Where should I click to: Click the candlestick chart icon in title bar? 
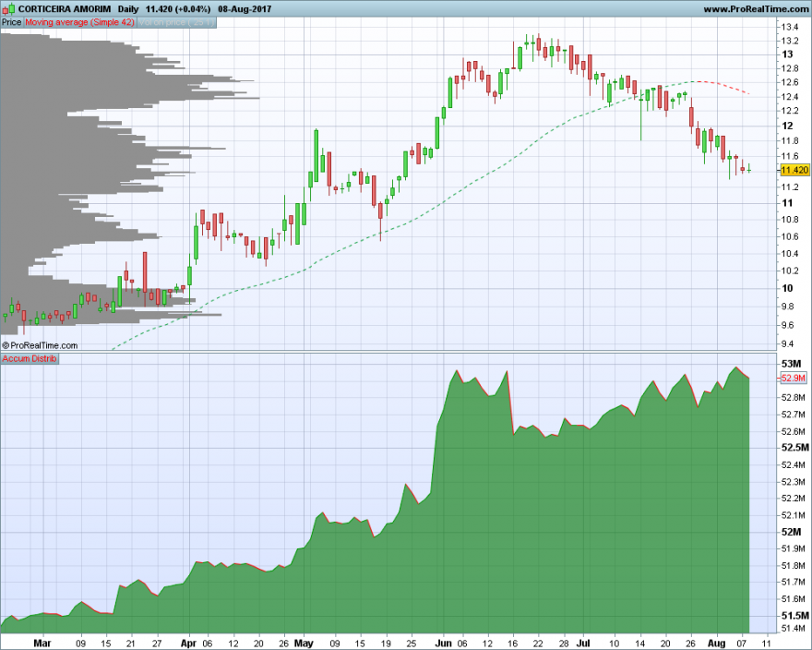pyautogui.click(x=8, y=8)
